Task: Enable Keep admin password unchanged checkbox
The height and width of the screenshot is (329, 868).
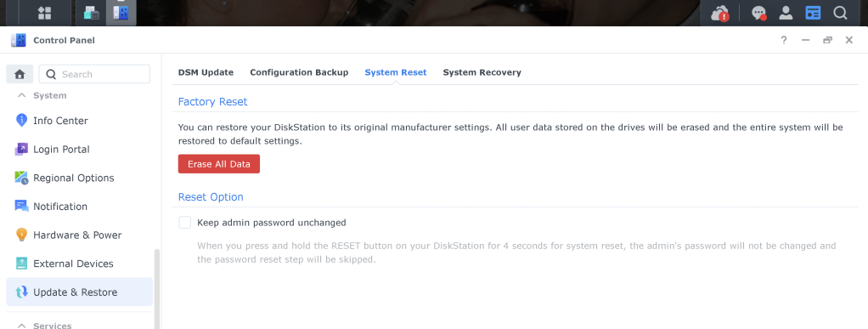Action: pos(184,223)
